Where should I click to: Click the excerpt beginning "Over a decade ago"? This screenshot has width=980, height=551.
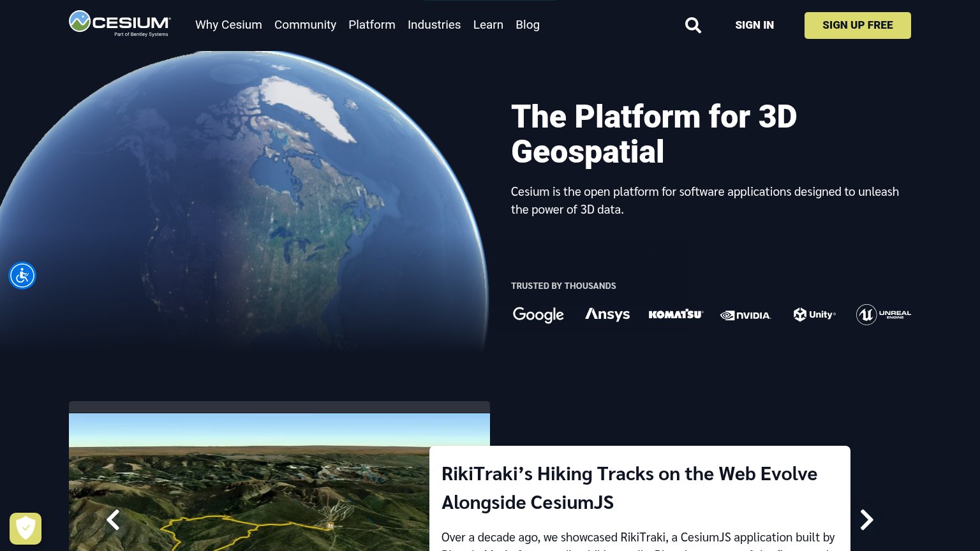tap(638, 541)
